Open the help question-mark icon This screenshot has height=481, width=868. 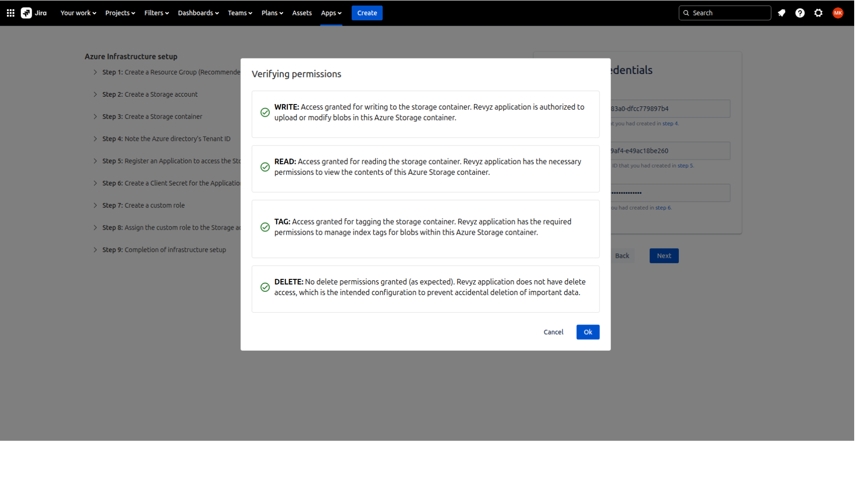pos(800,13)
